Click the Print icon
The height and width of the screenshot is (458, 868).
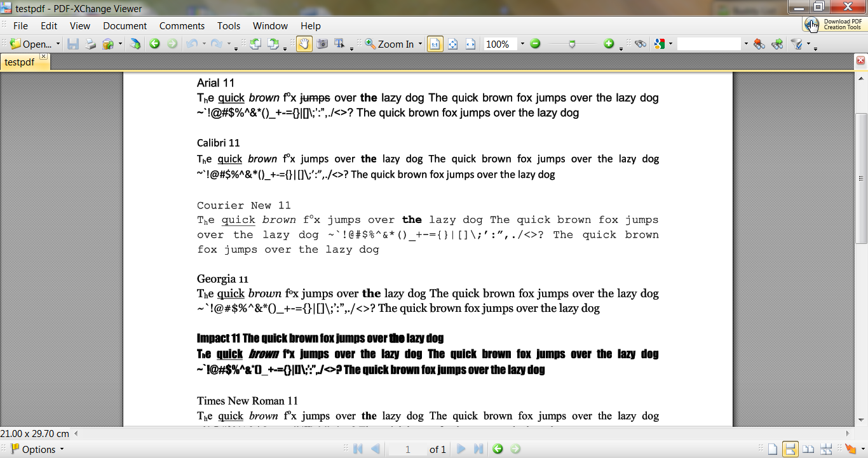pyautogui.click(x=91, y=44)
